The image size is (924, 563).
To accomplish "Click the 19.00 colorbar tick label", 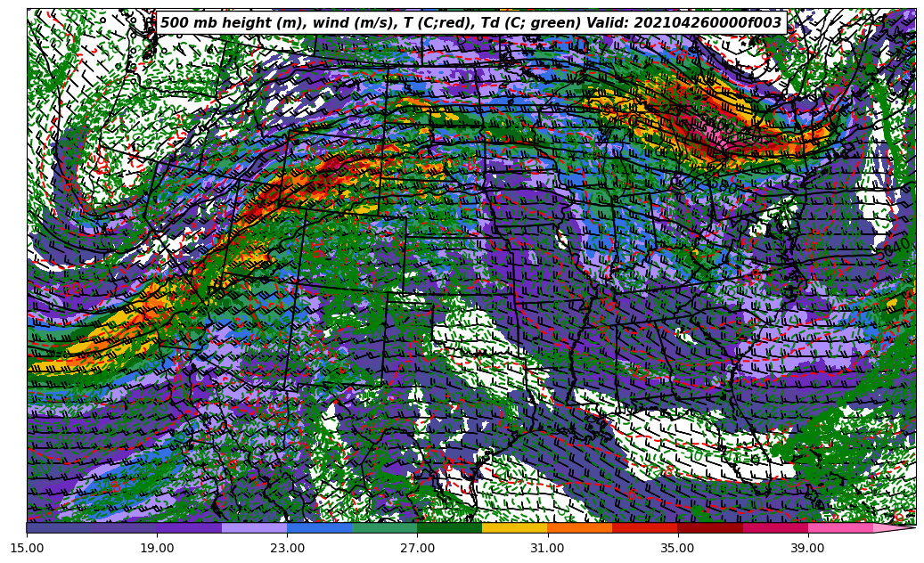I will click(x=157, y=548).
